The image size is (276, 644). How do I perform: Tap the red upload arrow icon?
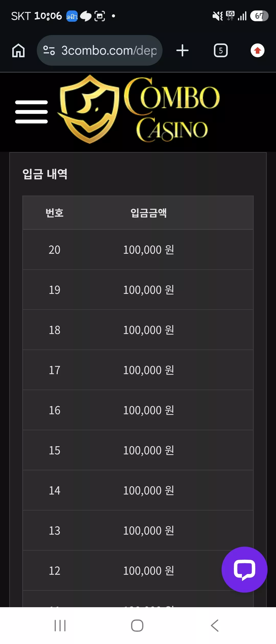pyautogui.click(x=258, y=50)
